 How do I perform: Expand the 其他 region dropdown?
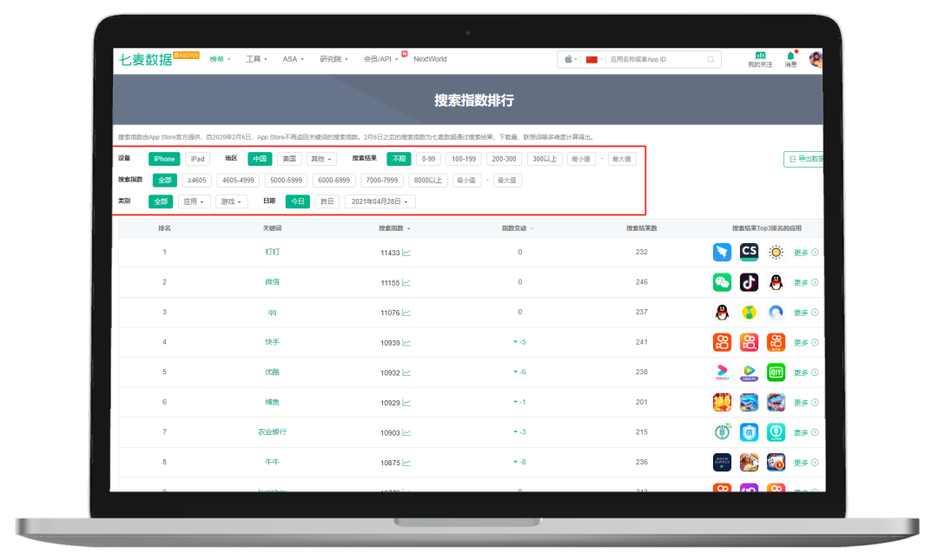tap(321, 159)
